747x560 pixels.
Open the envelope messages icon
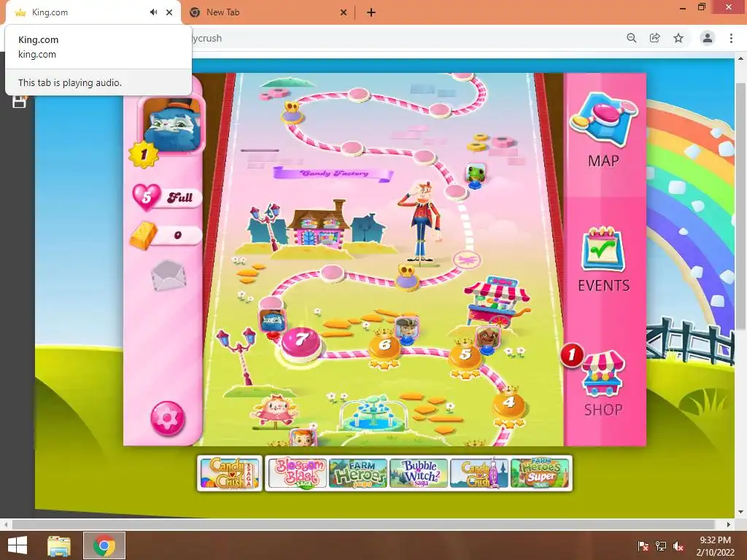(x=169, y=275)
